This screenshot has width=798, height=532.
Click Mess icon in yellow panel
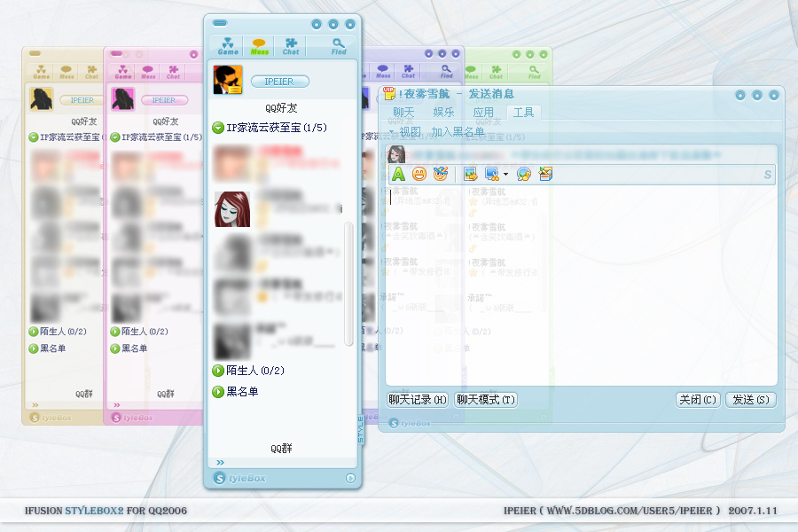click(x=66, y=72)
